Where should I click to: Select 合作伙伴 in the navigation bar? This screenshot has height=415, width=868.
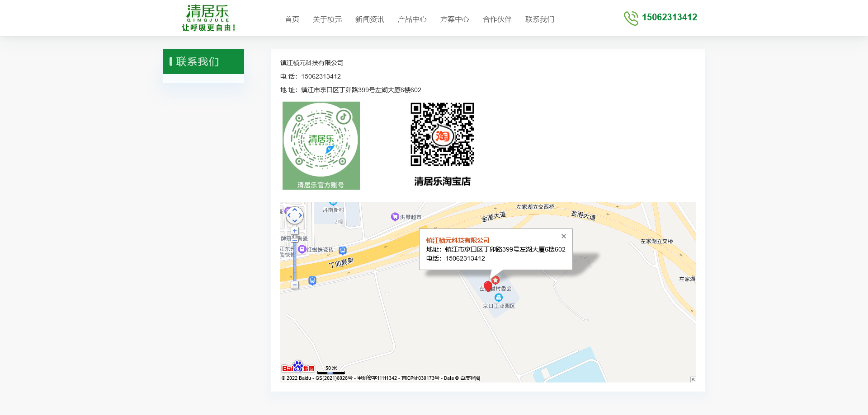click(496, 19)
